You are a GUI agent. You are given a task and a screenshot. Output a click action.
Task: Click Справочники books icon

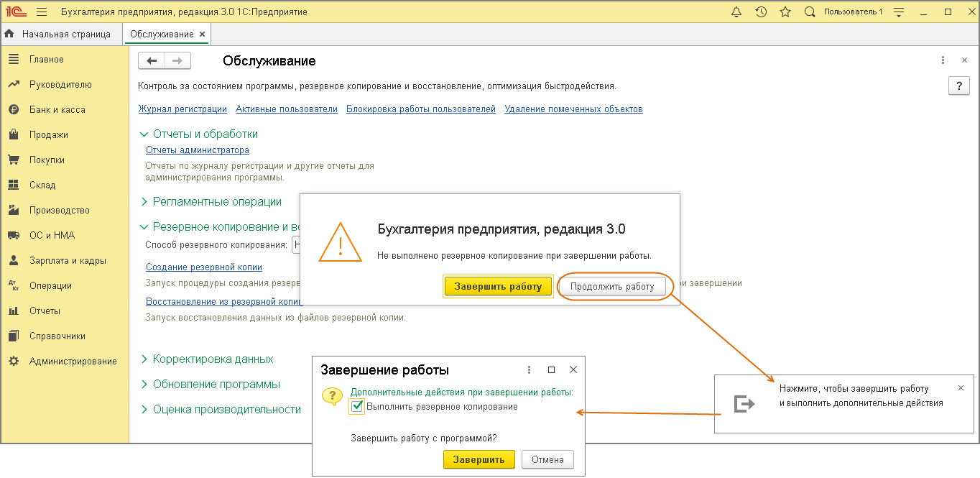[x=14, y=336]
